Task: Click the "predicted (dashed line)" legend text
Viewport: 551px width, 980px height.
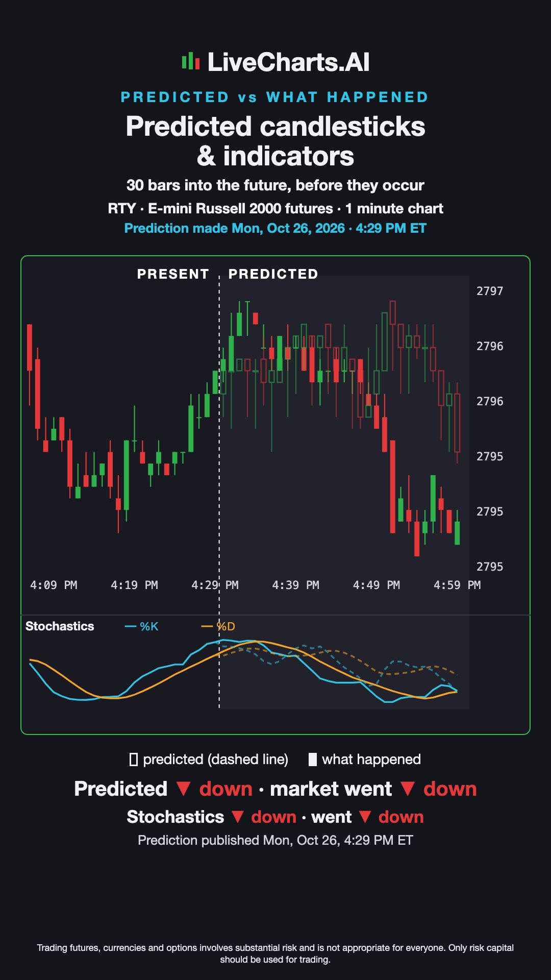Action: point(216,759)
